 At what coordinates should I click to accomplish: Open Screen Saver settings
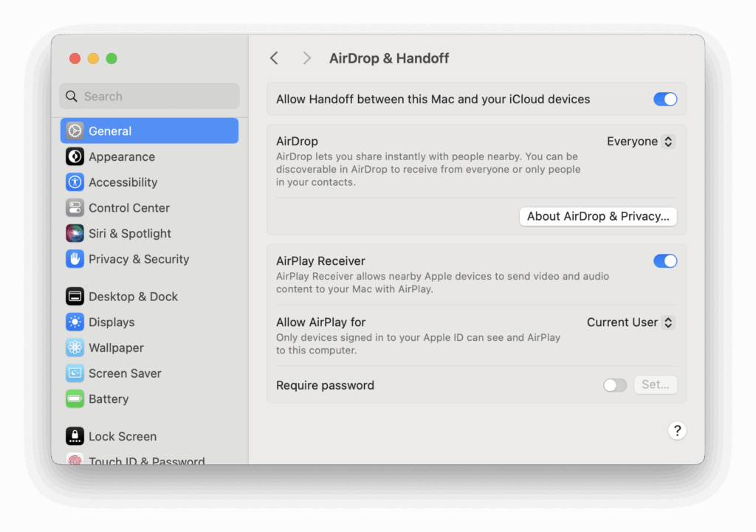click(75, 373)
